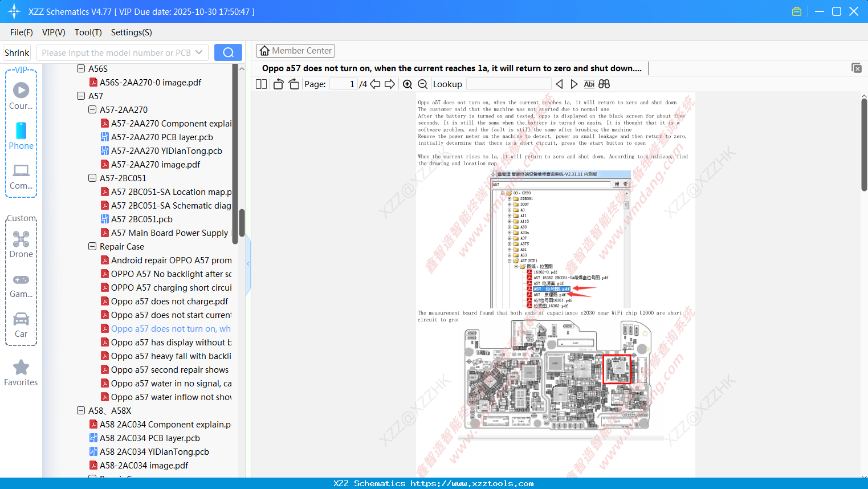Open the Tool(T) menu
The height and width of the screenshot is (489, 868).
tap(88, 32)
